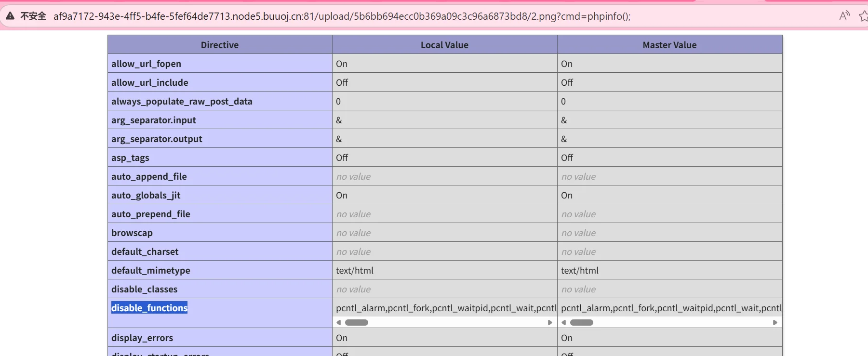
Task: Click the favorites star icon
Action: coord(863,16)
